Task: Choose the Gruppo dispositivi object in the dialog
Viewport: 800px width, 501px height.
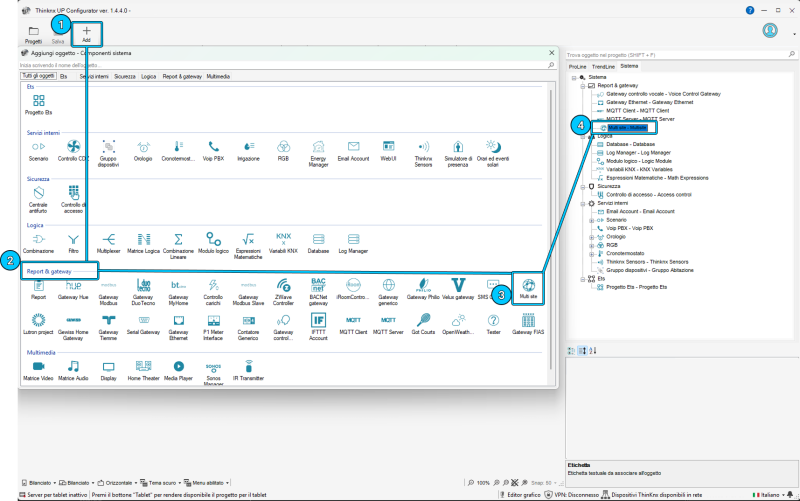Action: (108, 153)
